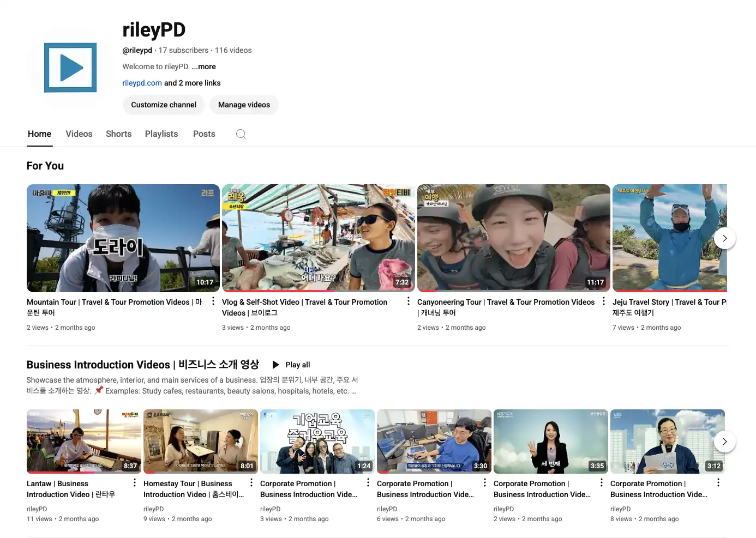Open more options for Canyoneering Tour video
The width and height of the screenshot is (756, 538).
[603, 301]
